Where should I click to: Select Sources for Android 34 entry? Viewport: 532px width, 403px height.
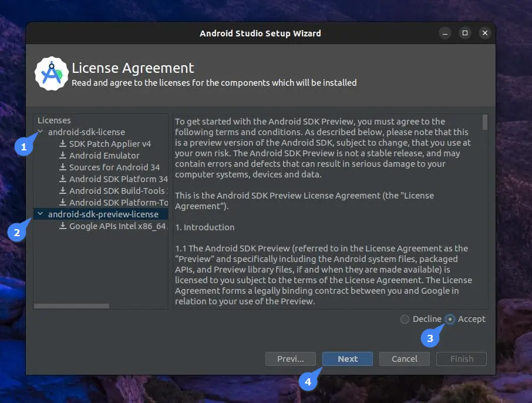click(115, 167)
